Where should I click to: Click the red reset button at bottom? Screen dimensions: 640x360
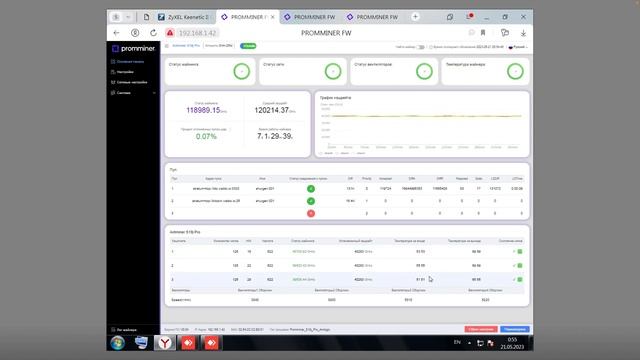(x=481, y=329)
